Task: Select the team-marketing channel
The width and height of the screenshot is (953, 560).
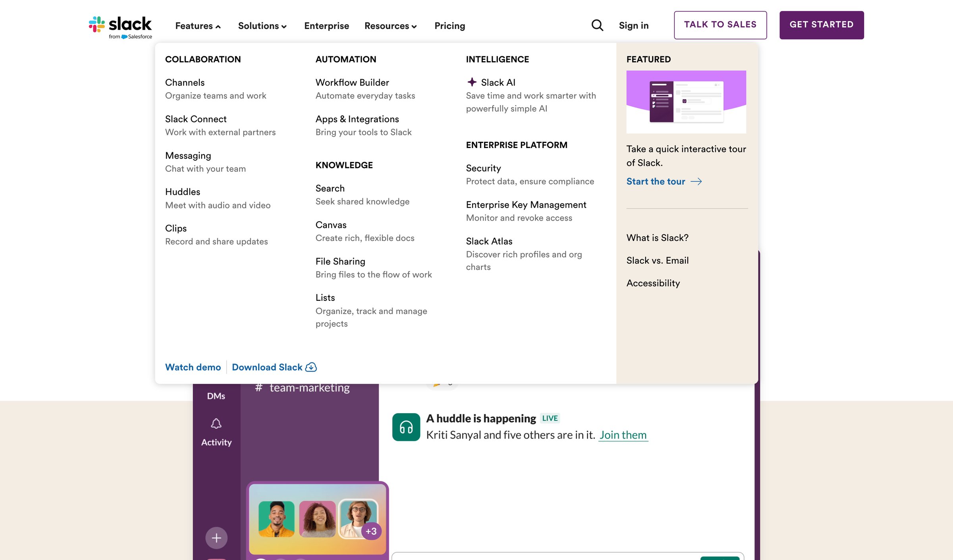Action: [x=303, y=387]
